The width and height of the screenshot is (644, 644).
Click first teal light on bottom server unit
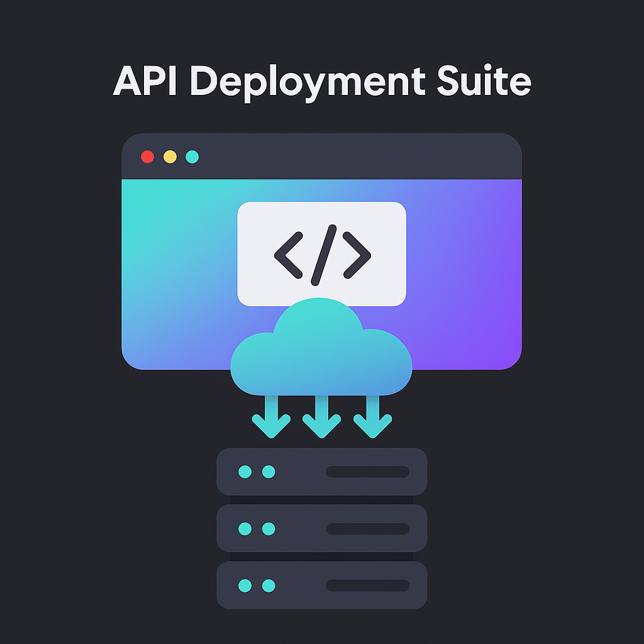click(245, 586)
